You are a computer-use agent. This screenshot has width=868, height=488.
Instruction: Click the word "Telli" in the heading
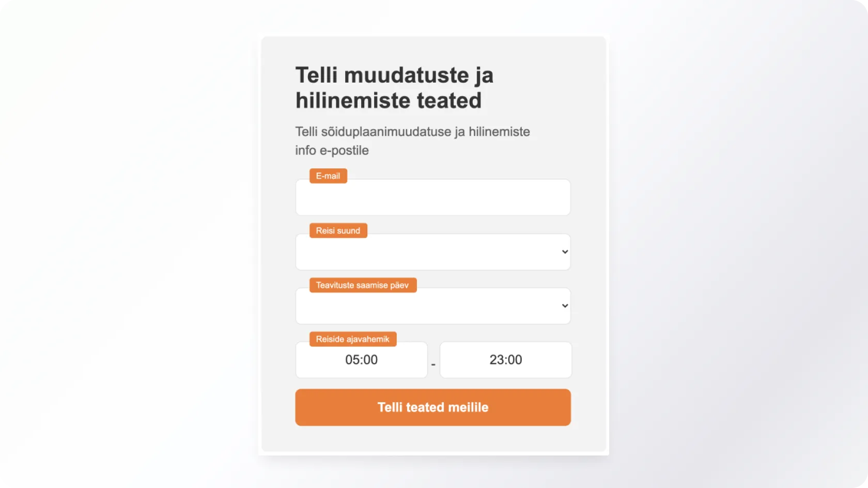[316, 75]
